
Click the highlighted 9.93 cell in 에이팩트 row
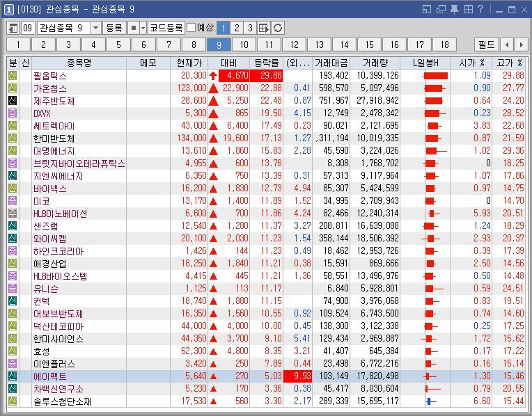(297, 376)
